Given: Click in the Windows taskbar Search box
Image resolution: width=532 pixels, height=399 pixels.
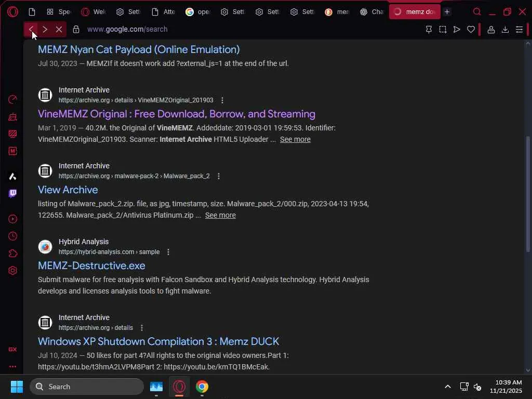Looking at the screenshot, I should [x=87, y=387].
